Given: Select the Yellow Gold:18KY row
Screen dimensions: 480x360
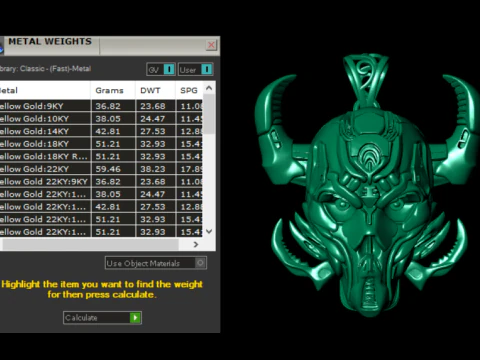Looking at the screenshot, I should (x=101, y=144).
